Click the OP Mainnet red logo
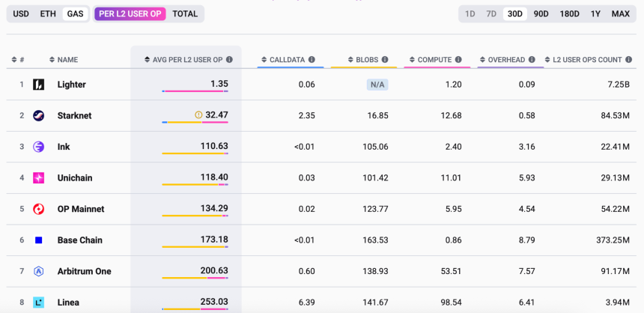The height and width of the screenshot is (313, 644). [39, 209]
